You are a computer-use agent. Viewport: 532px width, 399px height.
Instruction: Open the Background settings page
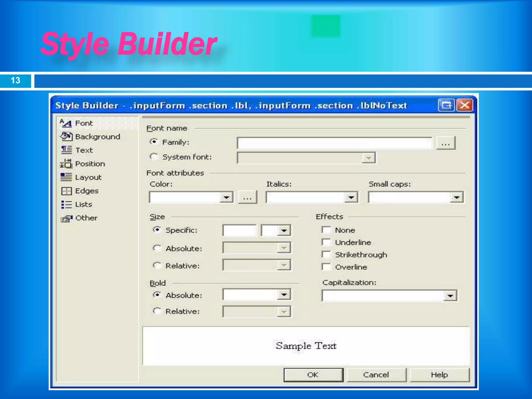pos(98,137)
